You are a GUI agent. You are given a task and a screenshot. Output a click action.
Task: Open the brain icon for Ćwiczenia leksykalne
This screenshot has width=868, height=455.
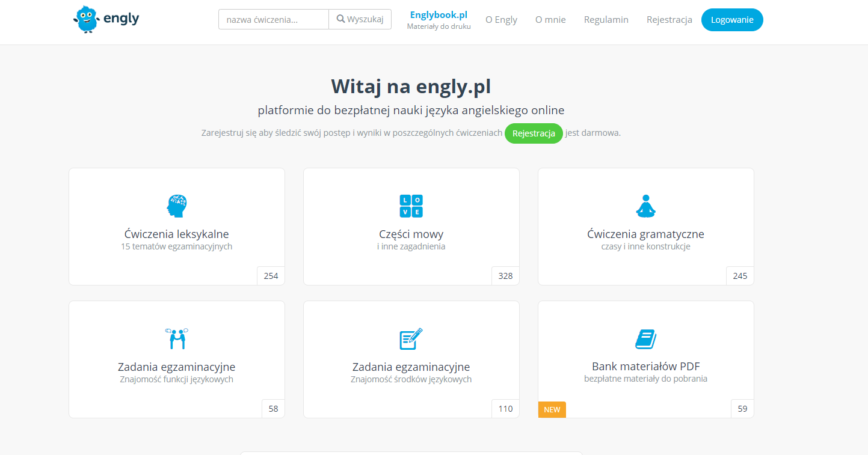click(177, 206)
